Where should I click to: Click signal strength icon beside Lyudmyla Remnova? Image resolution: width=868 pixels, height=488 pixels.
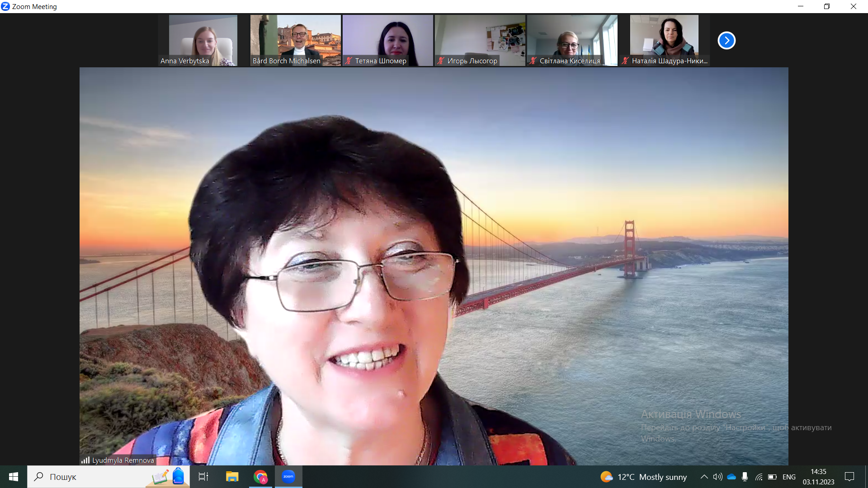coord(85,460)
